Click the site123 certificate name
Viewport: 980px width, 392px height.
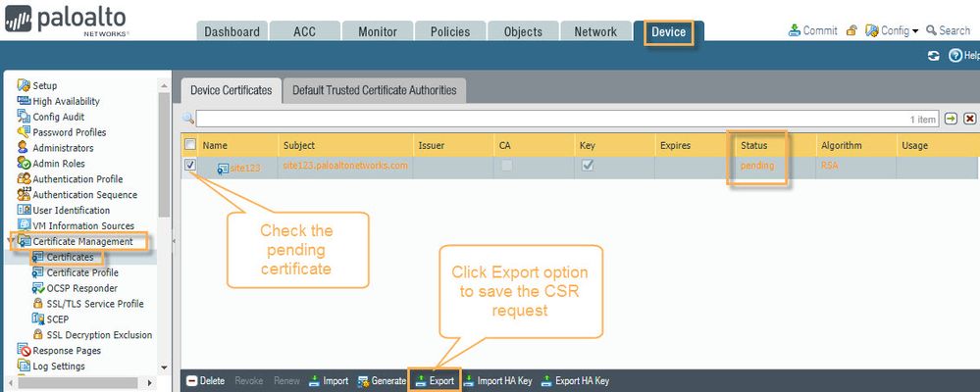[x=245, y=169]
